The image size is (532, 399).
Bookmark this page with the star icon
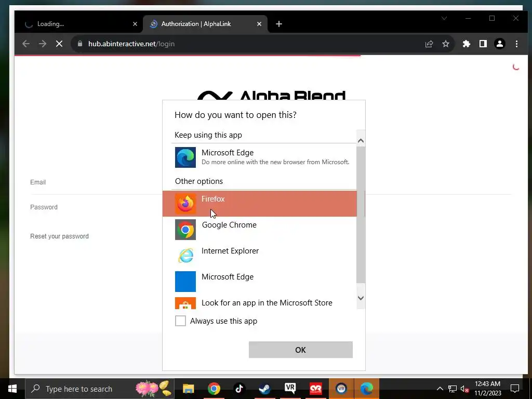pyautogui.click(x=446, y=44)
